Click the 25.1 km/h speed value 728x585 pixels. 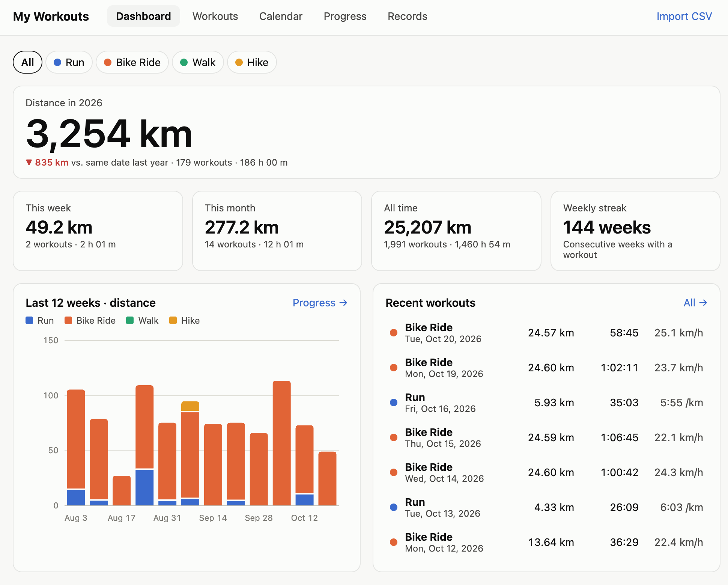679,333
